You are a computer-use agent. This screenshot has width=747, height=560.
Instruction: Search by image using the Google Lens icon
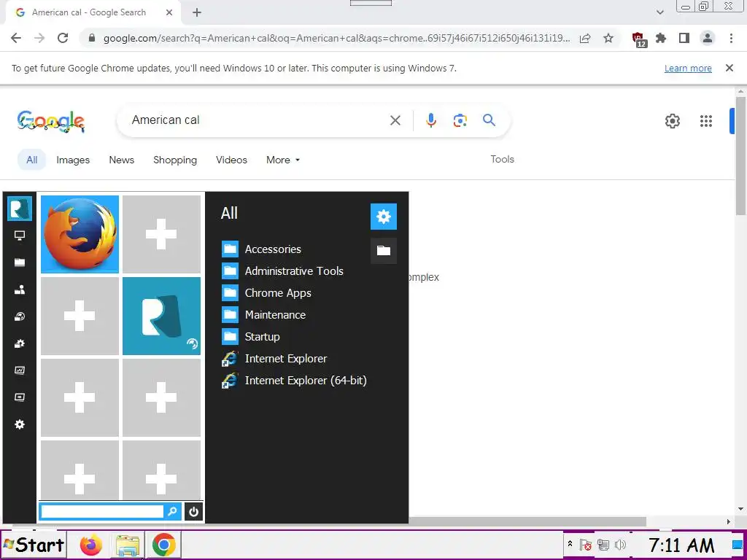click(460, 120)
